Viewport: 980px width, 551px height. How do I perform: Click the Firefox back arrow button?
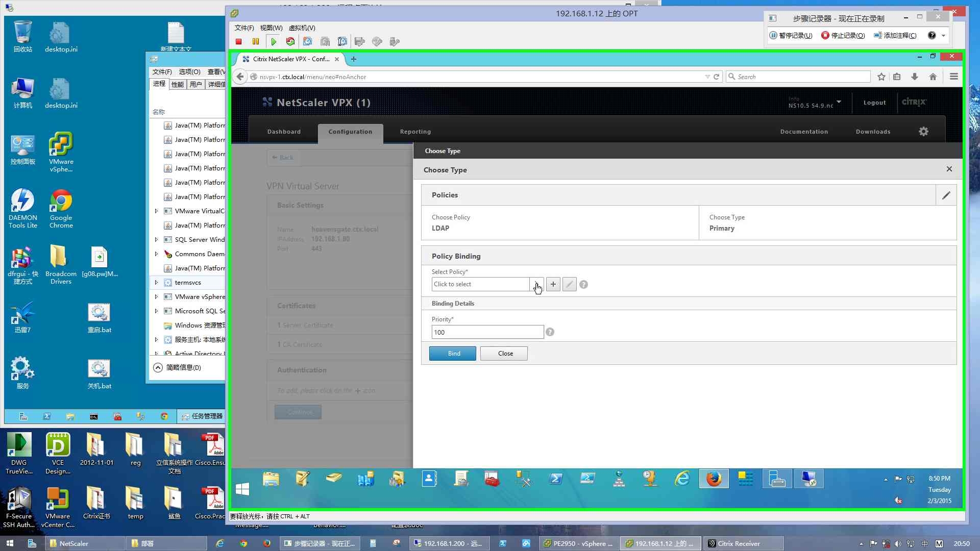tap(240, 77)
